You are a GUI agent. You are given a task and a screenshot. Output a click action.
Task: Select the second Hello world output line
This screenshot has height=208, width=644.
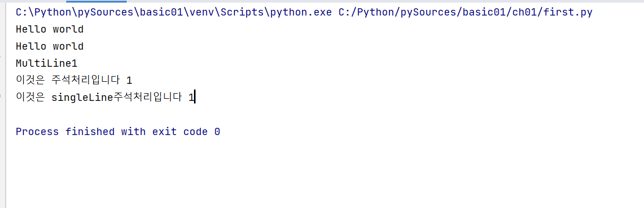click(x=50, y=47)
